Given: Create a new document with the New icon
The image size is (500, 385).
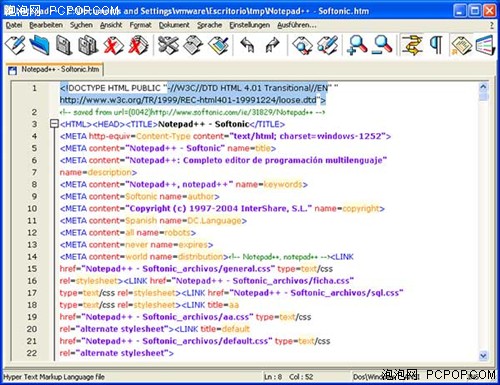Looking at the screenshot, I should 15,45.
